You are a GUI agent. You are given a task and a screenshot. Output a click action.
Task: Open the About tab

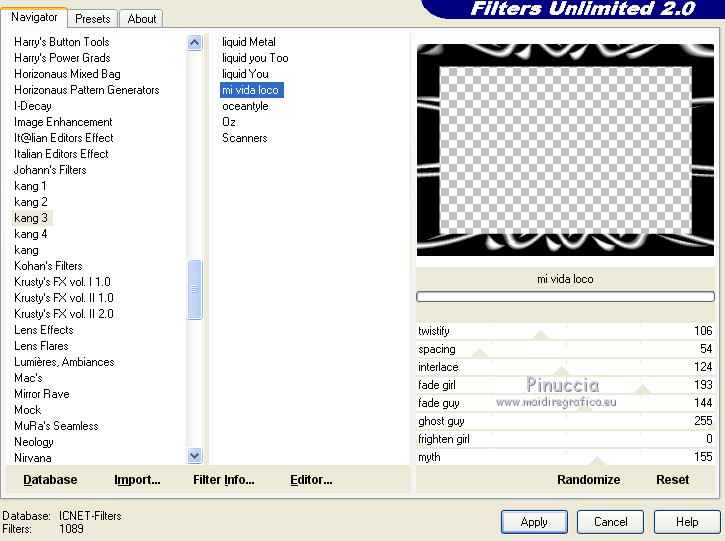(x=141, y=19)
